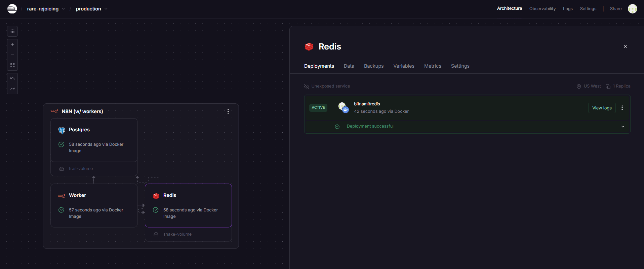Redo the canvas change
This screenshot has width=644, height=269.
[12, 89]
